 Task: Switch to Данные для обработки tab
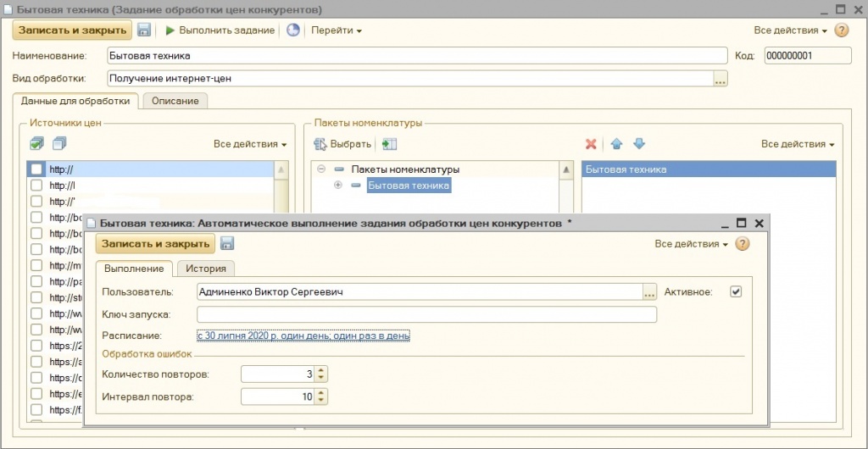click(75, 101)
